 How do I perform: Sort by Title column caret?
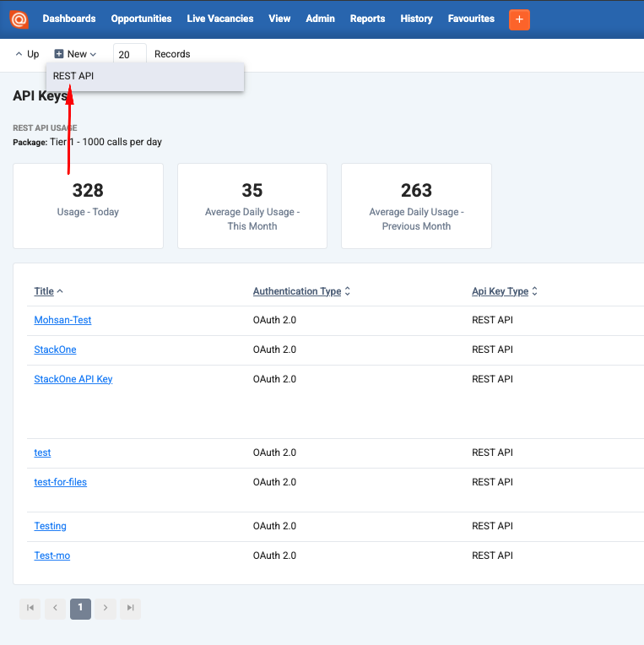click(60, 291)
